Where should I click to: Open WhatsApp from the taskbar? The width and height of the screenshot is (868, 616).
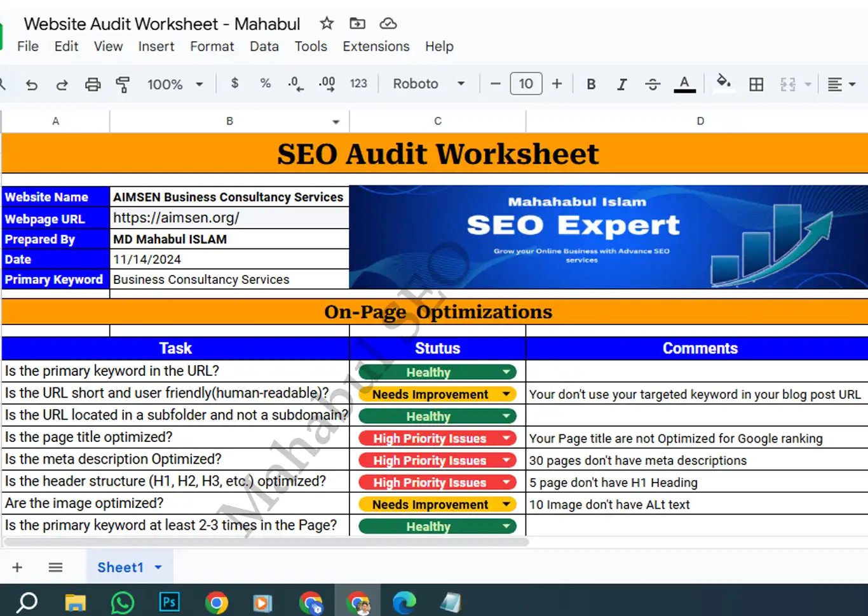122,602
